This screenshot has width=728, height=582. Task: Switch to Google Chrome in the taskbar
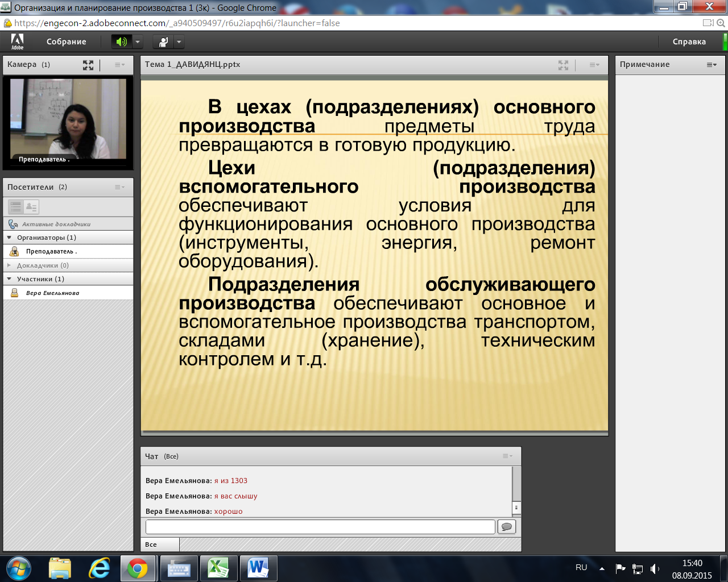pos(138,568)
